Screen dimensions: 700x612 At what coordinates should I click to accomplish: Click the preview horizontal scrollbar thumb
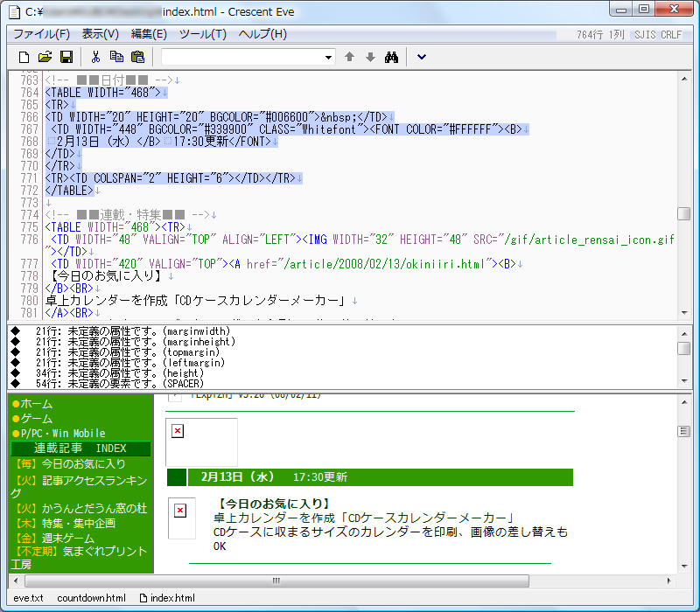(x=276, y=581)
